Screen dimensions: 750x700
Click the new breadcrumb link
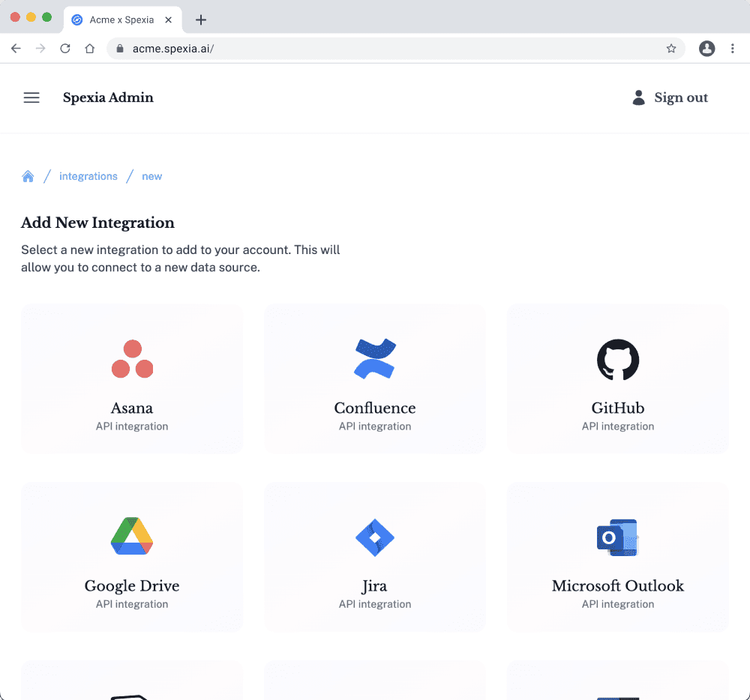coord(152,176)
